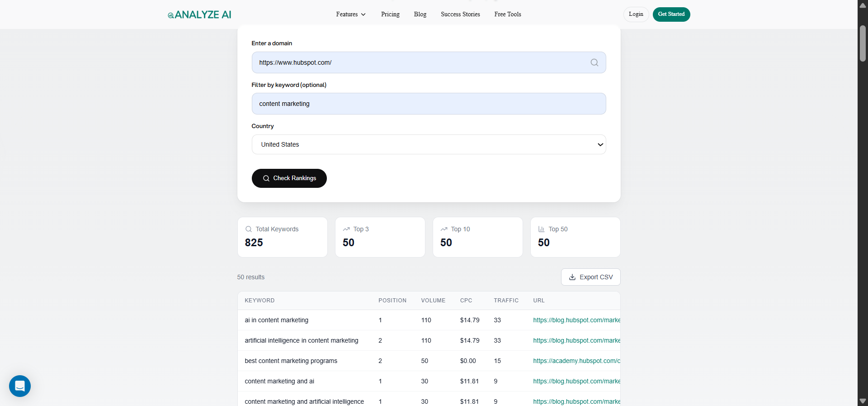Click the Analyze AI logo
Viewport: 868px width, 406px height.
tap(199, 14)
